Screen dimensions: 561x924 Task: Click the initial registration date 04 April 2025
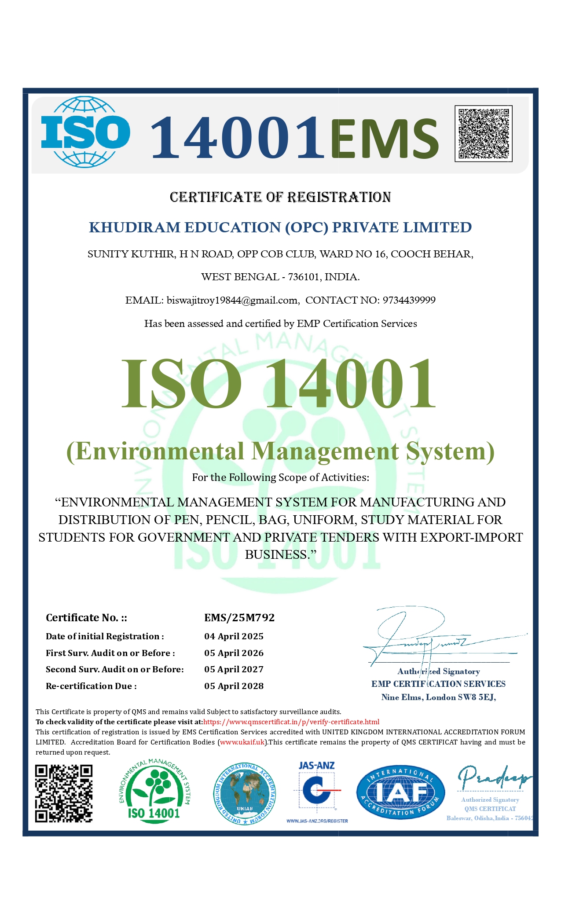(234, 636)
